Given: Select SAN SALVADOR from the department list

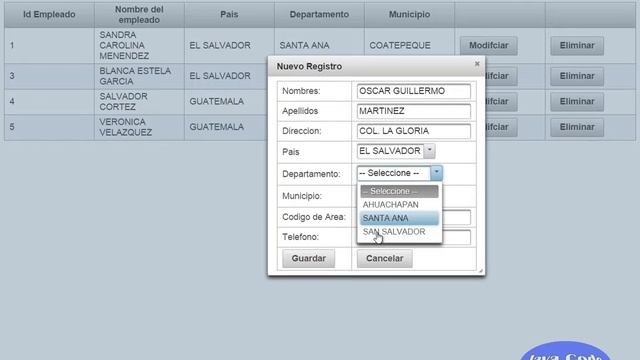Looking at the screenshot, I should 399,231.
